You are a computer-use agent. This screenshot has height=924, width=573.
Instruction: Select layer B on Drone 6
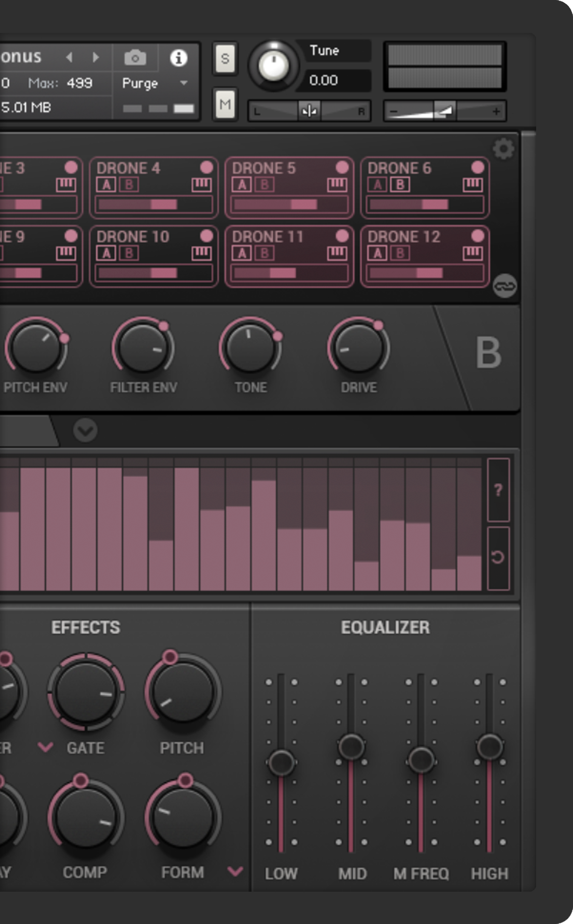click(400, 185)
